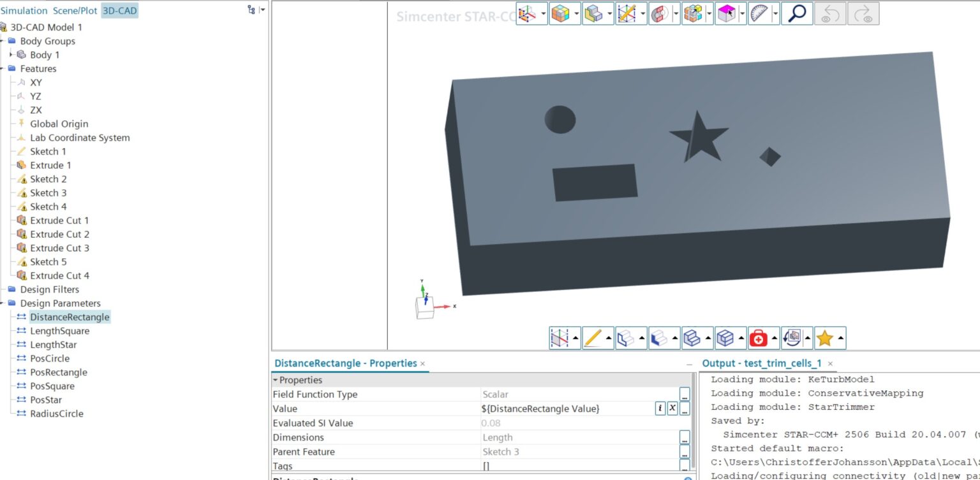Click the yellow pencil sketch tool
Image resolution: width=980 pixels, height=480 pixels.
point(593,338)
